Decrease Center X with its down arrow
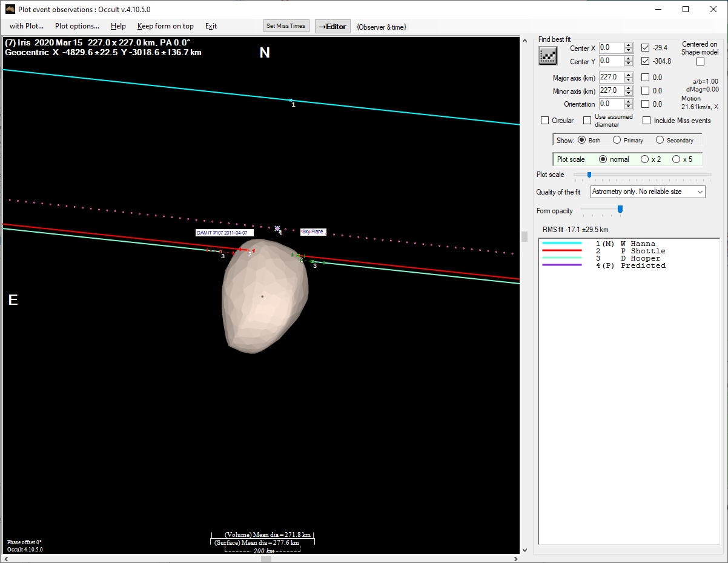 (629, 50)
